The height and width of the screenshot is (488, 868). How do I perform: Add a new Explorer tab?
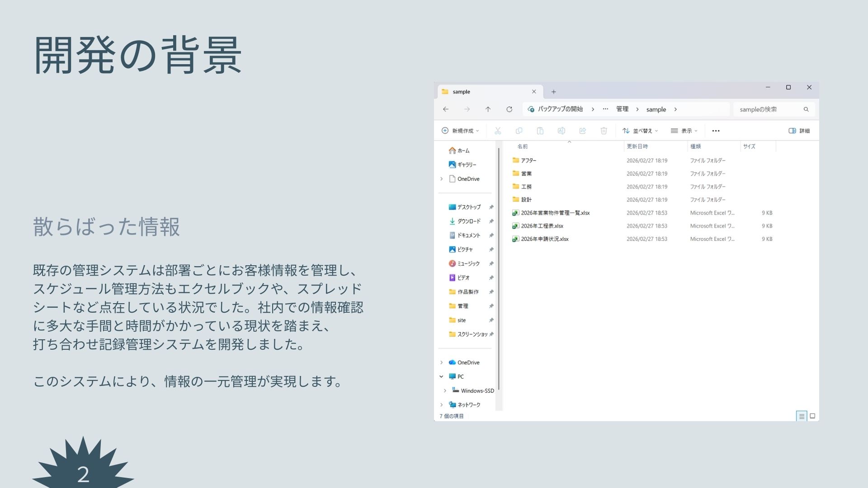pyautogui.click(x=553, y=92)
